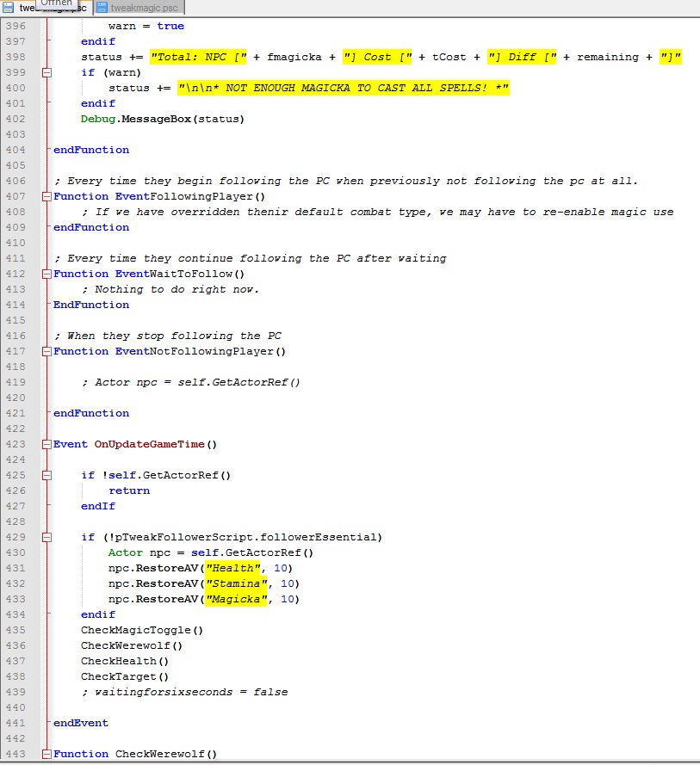Click the disk icon on the inactive tweakmagic.psc tab
This screenshot has width=700, height=765.
[102, 8]
